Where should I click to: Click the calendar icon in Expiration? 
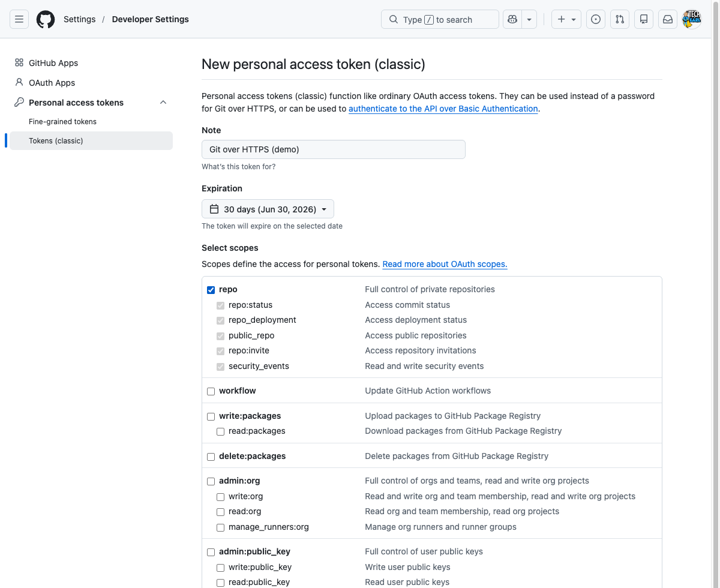[214, 209]
